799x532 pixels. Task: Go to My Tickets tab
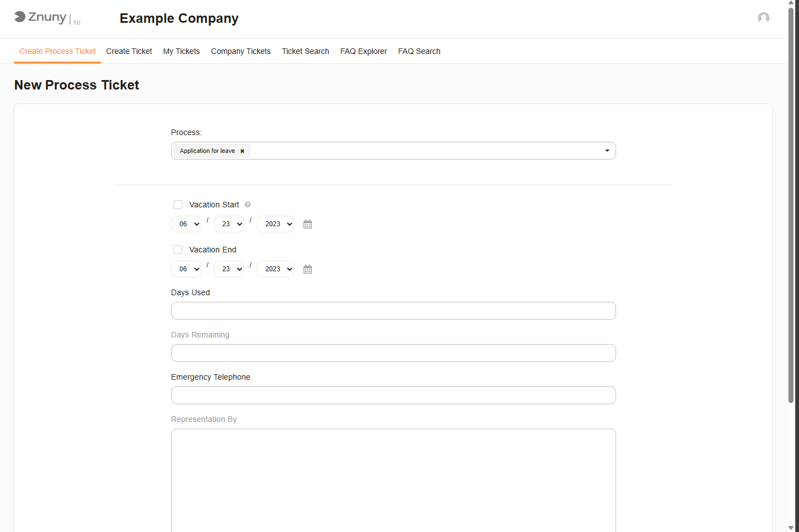click(x=181, y=51)
